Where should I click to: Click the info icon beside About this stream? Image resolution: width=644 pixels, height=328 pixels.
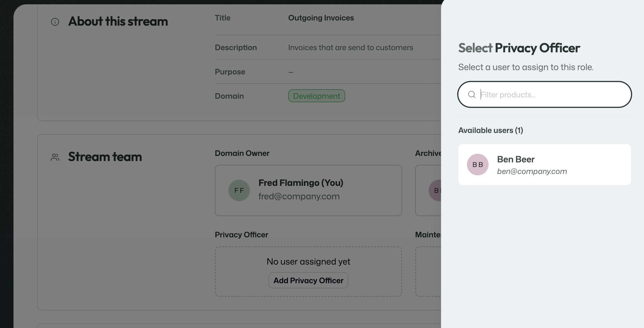pyautogui.click(x=55, y=22)
